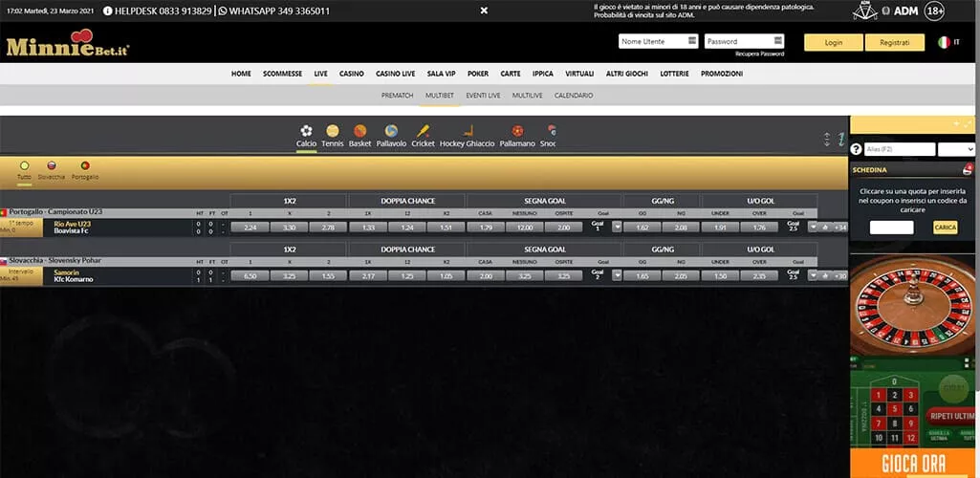Select odds 6.50 for Samorin home win

coord(250,275)
